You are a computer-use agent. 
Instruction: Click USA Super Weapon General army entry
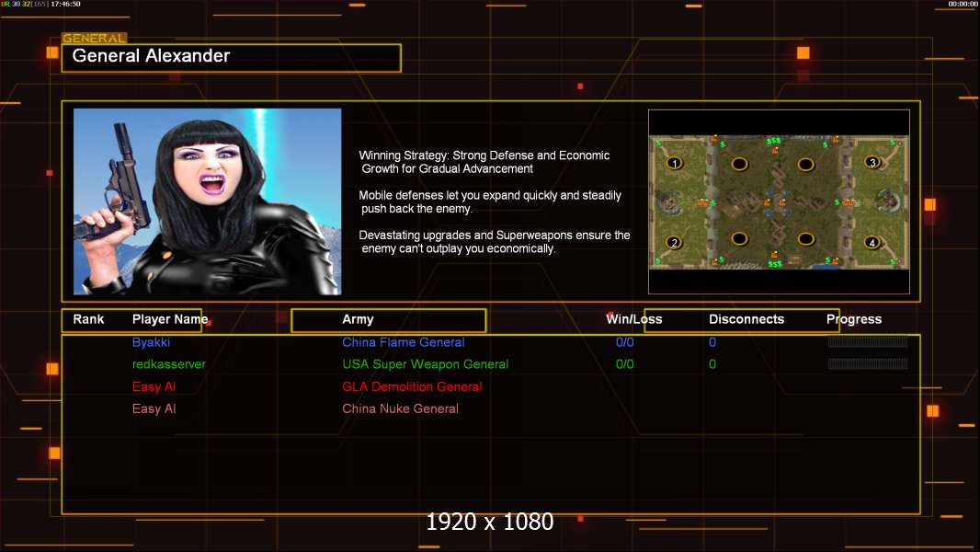[425, 364]
